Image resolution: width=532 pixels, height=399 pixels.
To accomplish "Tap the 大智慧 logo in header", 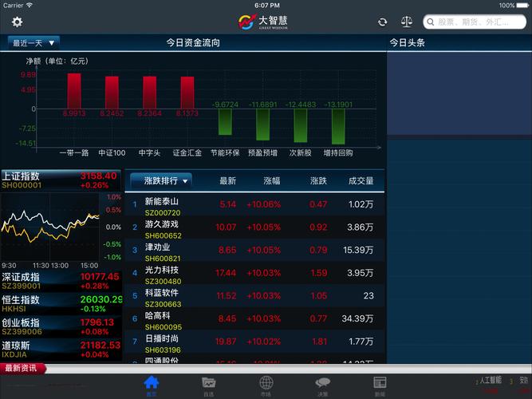I will (x=266, y=22).
